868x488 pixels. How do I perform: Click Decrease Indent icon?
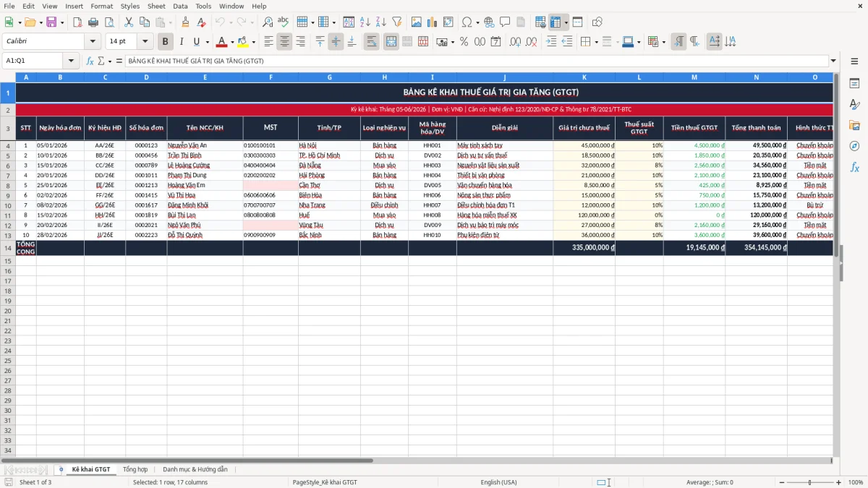click(x=567, y=42)
